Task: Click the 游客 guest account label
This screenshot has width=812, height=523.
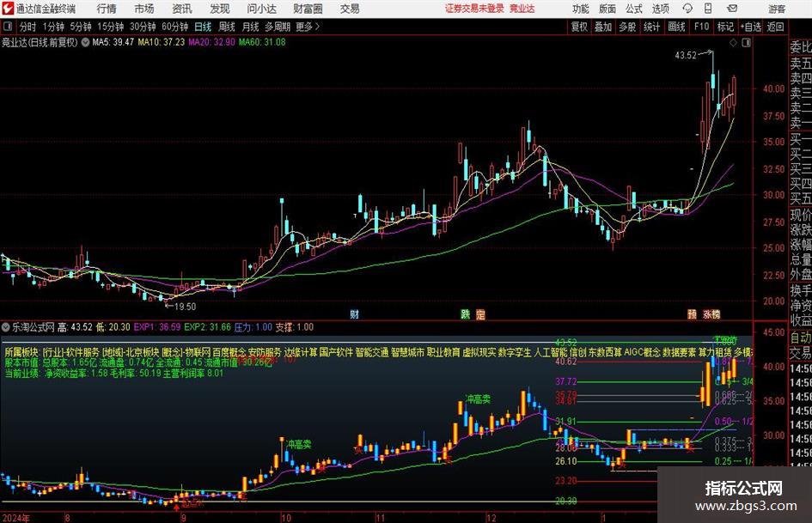Action: pyautogui.click(x=776, y=9)
